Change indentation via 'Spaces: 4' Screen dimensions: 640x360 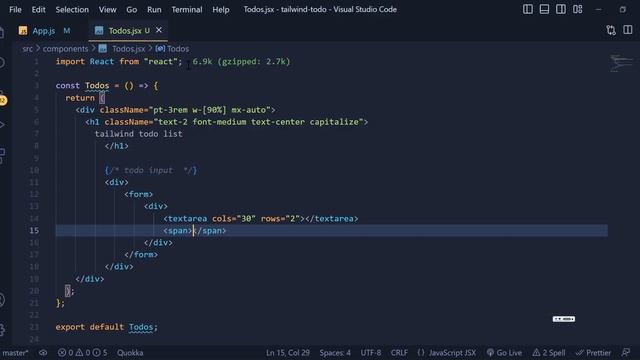pos(335,353)
